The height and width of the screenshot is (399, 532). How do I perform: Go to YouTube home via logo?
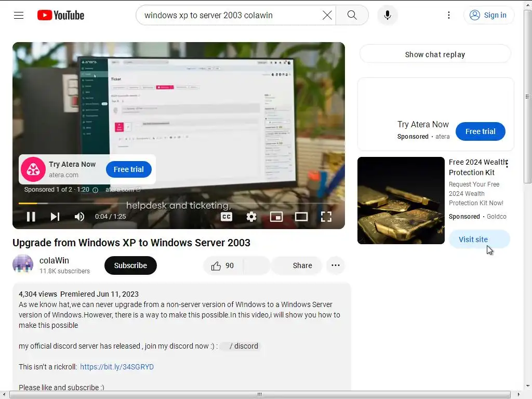pos(61,15)
